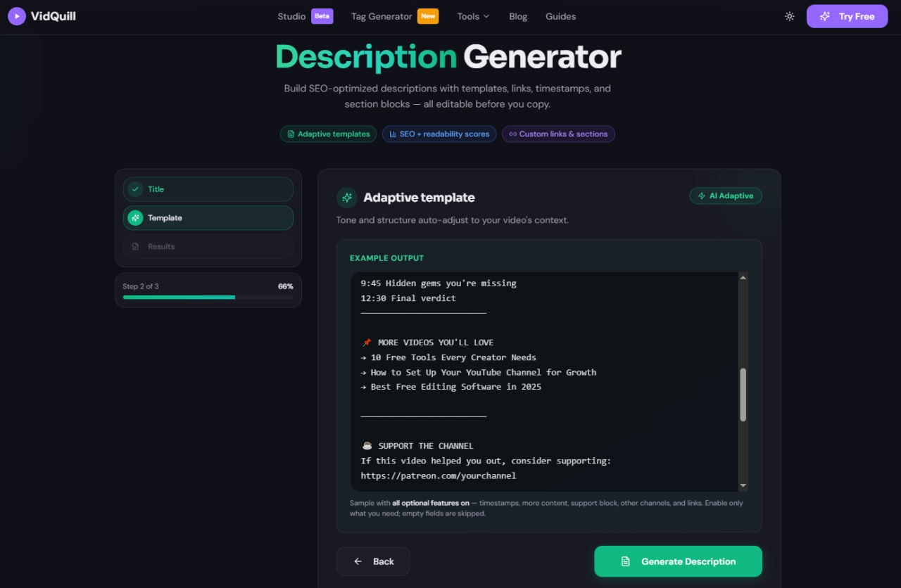Click the 'Step 2 of 3' label
This screenshot has width=901, height=588.
pyautogui.click(x=141, y=286)
